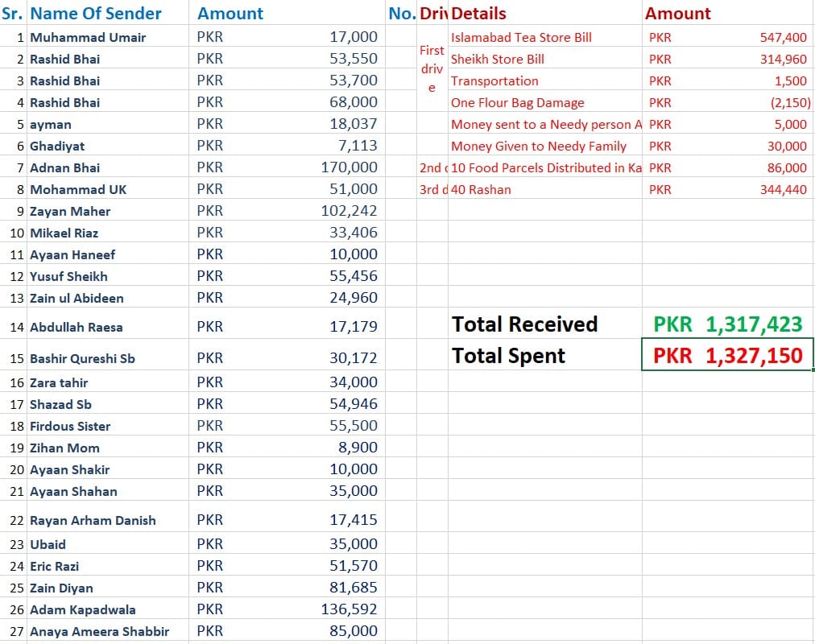Click the "Zayan Maher" sender cell
The image size is (815, 644).
click(x=70, y=211)
